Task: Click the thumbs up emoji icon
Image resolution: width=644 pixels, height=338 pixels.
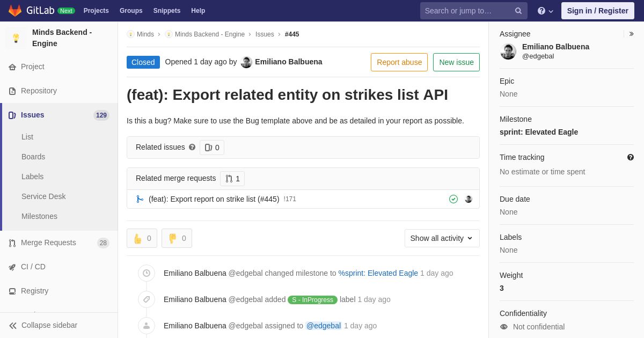Action: click(137, 238)
